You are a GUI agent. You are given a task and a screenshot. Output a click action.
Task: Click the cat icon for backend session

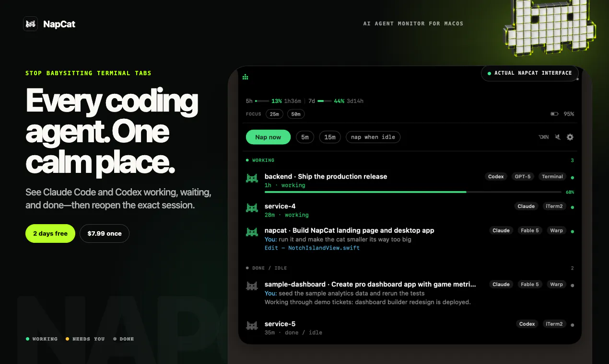point(252,178)
